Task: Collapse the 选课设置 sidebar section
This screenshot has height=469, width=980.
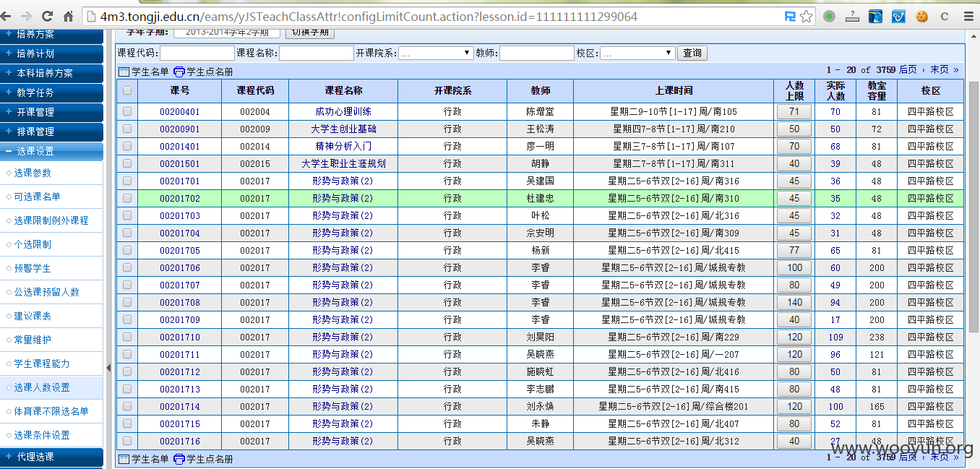Action: pos(51,151)
